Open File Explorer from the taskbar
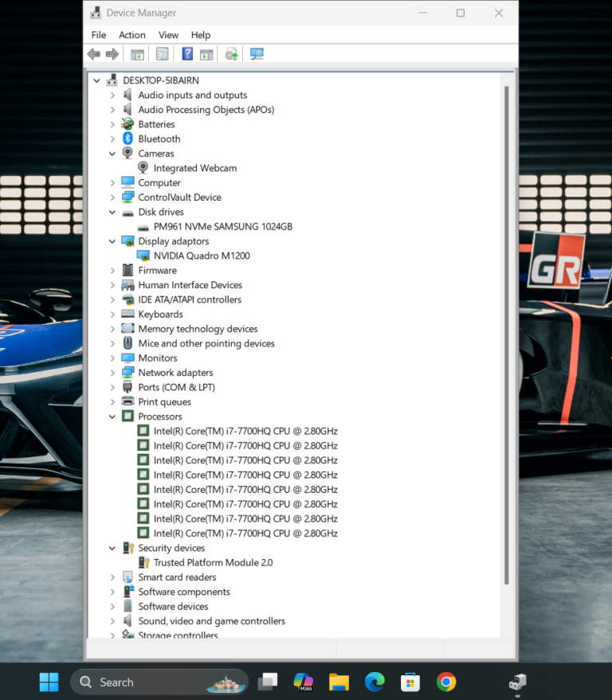This screenshot has height=700, width=612. pyautogui.click(x=339, y=682)
